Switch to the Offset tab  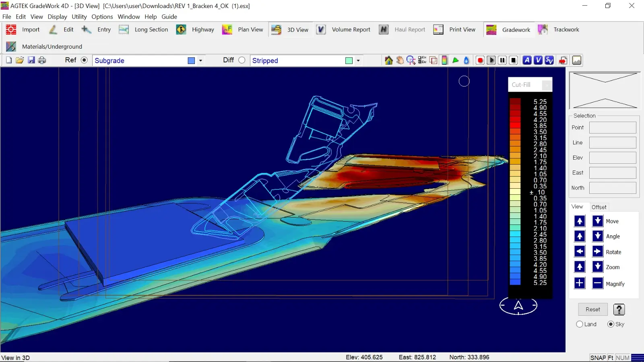tap(599, 207)
